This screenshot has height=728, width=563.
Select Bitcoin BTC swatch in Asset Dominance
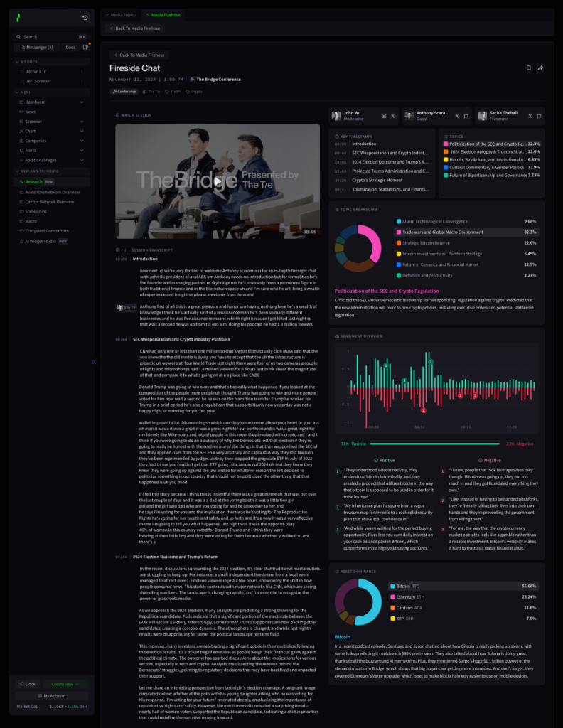coord(392,587)
